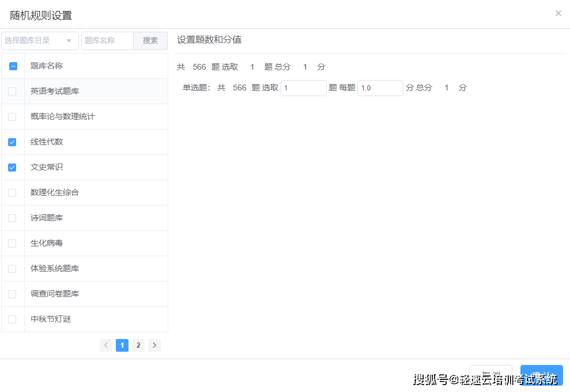This screenshot has width=570, height=392.
Task: Go to previous page arrow in pagination
Action: [106, 345]
